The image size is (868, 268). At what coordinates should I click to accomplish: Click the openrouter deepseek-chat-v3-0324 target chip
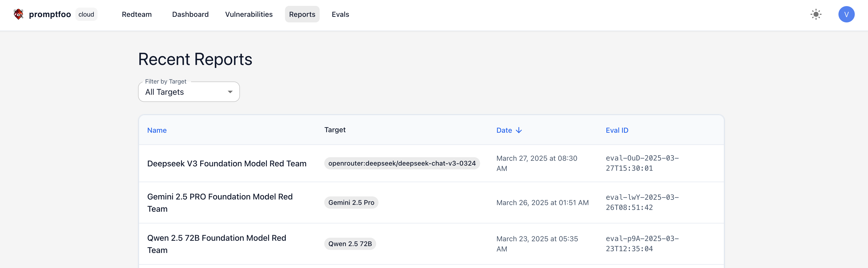pos(402,164)
